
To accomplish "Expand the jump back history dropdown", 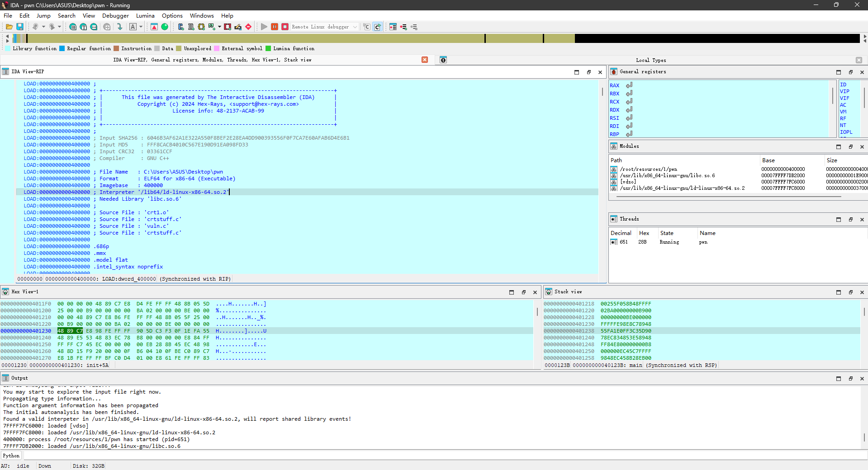I will click(43, 27).
